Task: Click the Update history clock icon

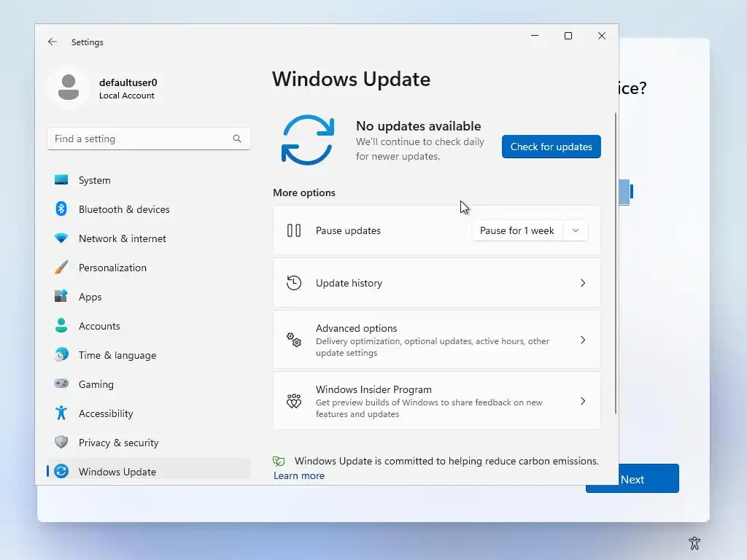Action: pos(294,283)
